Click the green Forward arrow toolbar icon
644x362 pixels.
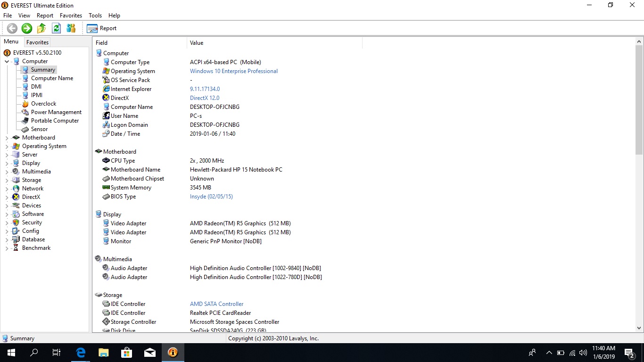[x=27, y=28]
